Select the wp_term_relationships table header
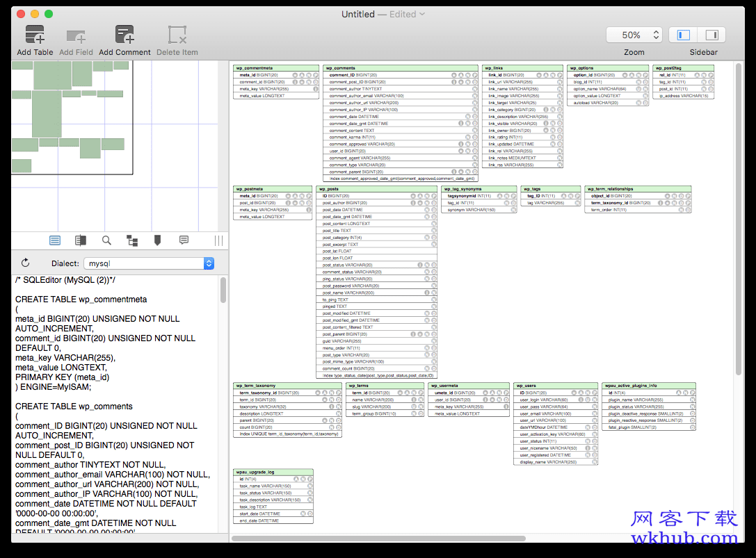Viewport: 756px width, 558px height. point(638,189)
